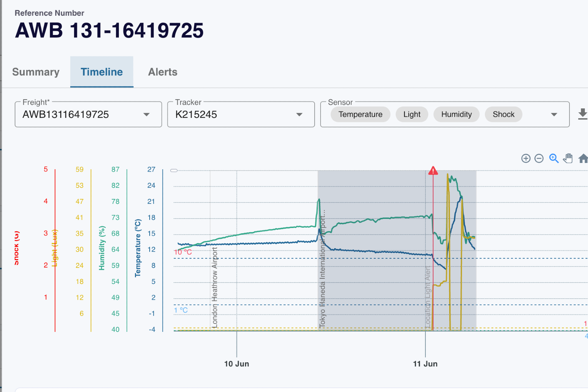This screenshot has width=588, height=392.
Task: Click the red light alert warning triangle
Action: 433,171
